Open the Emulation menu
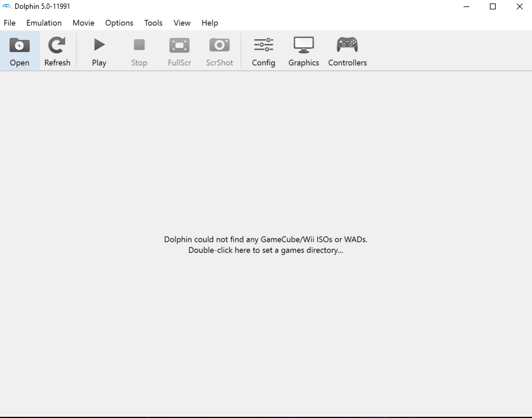Viewport: 532px width, 418px height. pos(44,23)
